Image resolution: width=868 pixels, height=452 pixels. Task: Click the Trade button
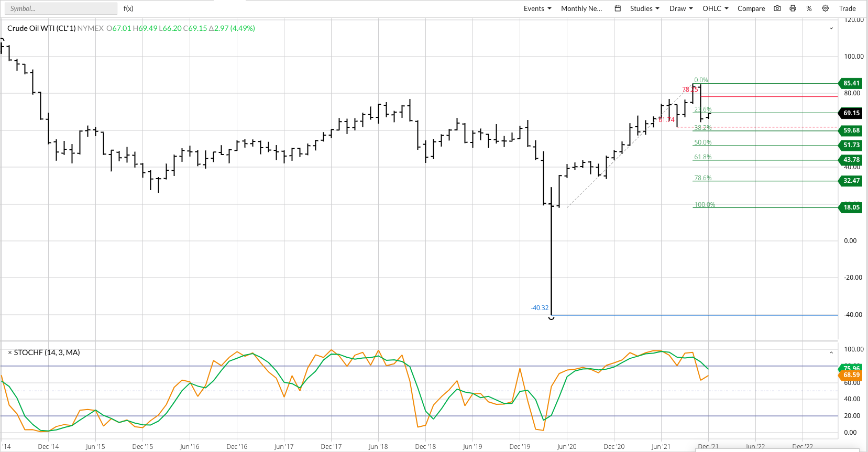tap(847, 8)
